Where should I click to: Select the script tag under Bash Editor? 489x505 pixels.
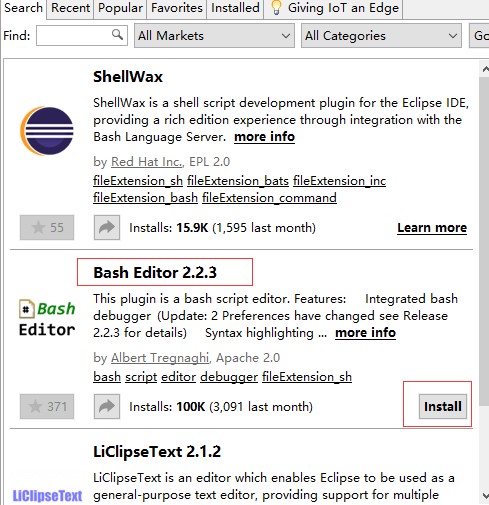[141, 377]
